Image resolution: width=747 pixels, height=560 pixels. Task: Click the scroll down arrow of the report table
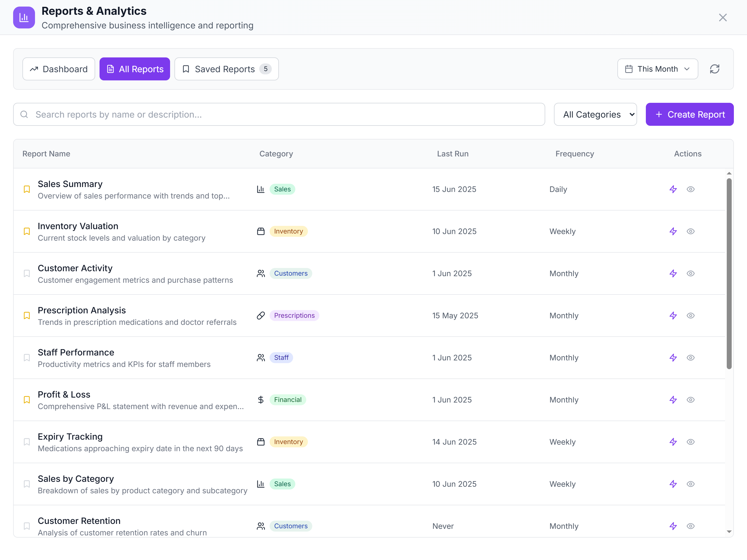click(729, 532)
